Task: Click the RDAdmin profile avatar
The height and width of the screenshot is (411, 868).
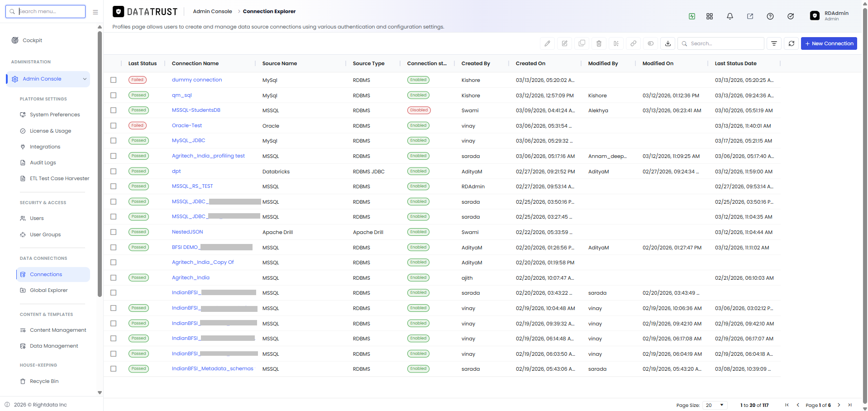Action: (815, 16)
